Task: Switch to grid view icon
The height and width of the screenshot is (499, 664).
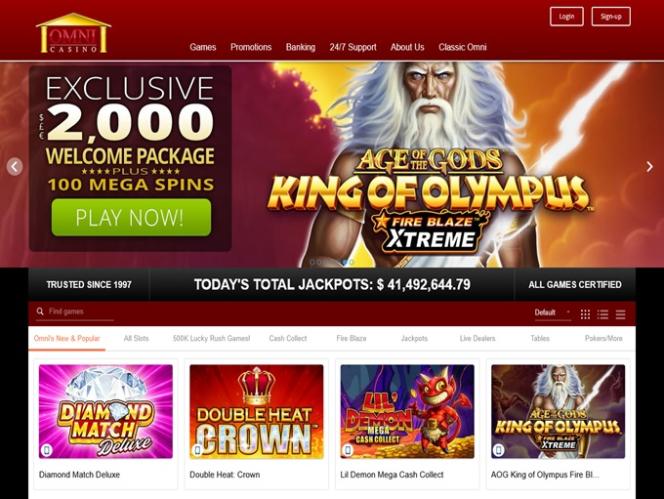Action: [x=585, y=314]
